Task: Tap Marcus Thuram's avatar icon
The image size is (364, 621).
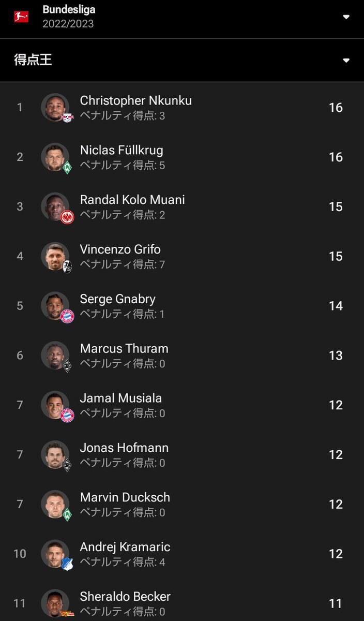Action: [x=55, y=355]
